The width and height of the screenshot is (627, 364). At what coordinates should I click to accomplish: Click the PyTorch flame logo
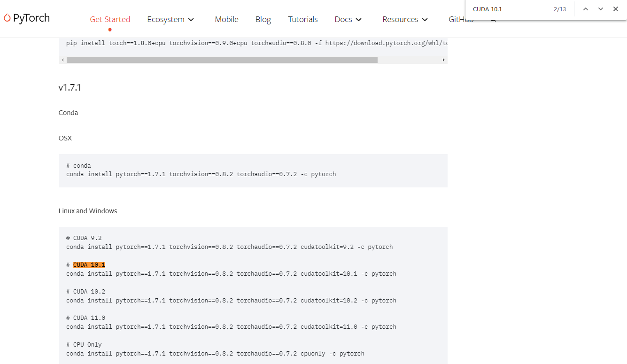[x=8, y=18]
